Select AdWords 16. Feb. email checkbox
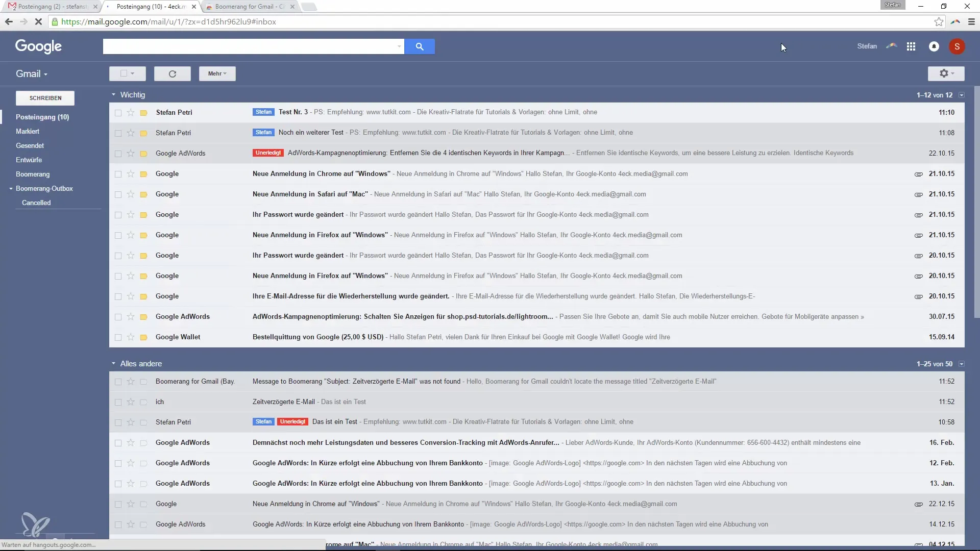Screen dimensions: 980x551 click(118, 443)
